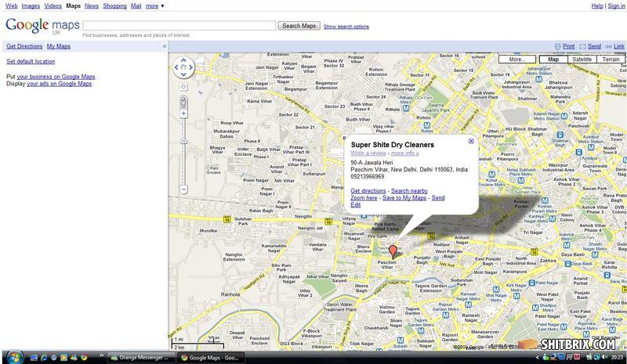Click Internet Explorer quick launch icon
This screenshot has width=627, height=364.
[x=44, y=358]
